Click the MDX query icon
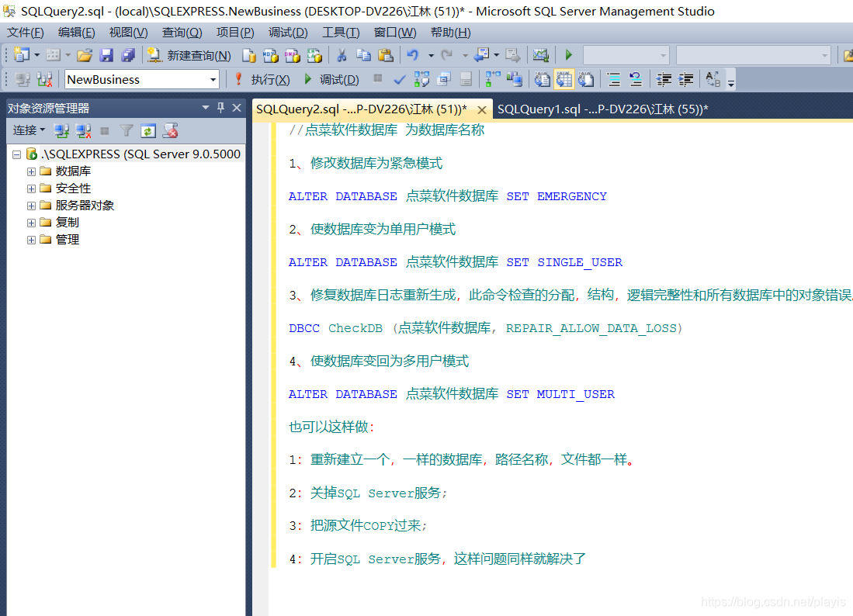Viewport: 853px width, 616px height. pyautogui.click(x=270, y=55)
